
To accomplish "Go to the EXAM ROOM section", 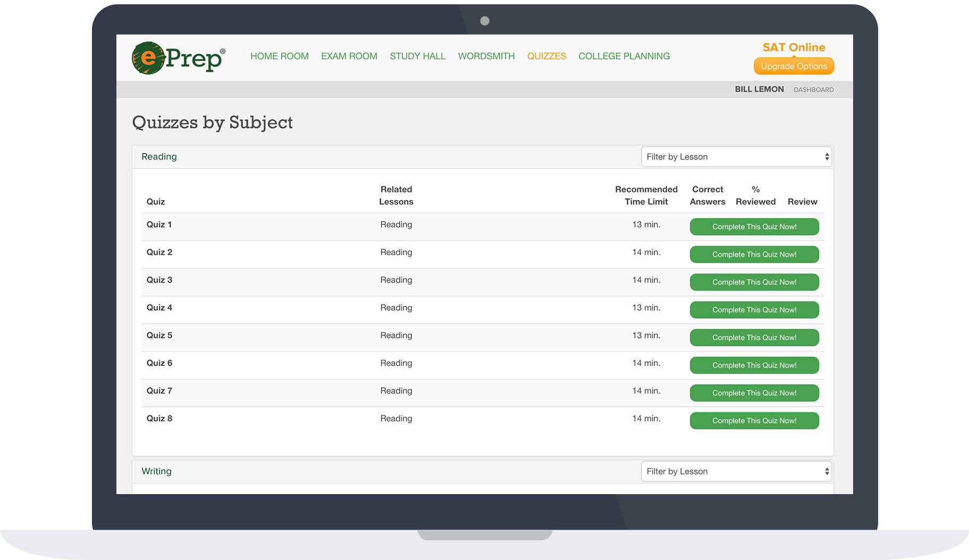I will 349,56.
